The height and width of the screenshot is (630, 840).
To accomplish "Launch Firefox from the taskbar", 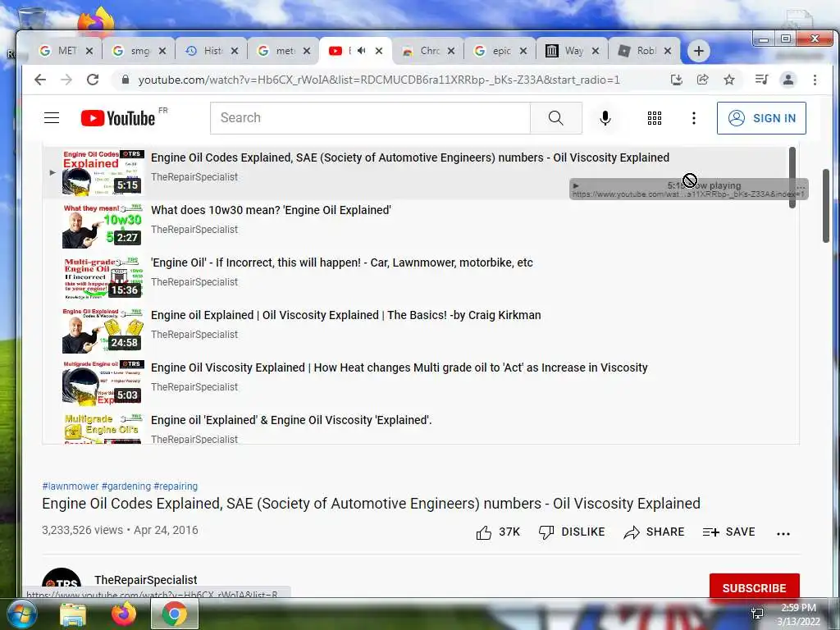I will [124, 614].
